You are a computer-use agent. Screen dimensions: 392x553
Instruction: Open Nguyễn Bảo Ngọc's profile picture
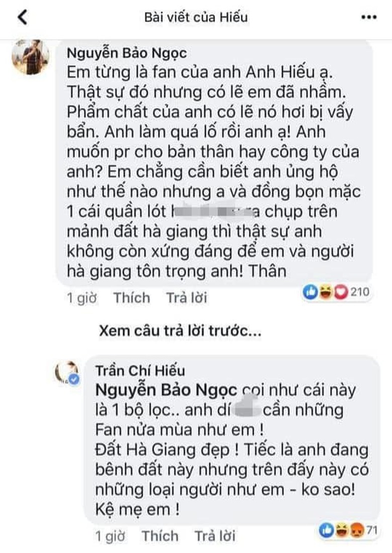point(31,58)
